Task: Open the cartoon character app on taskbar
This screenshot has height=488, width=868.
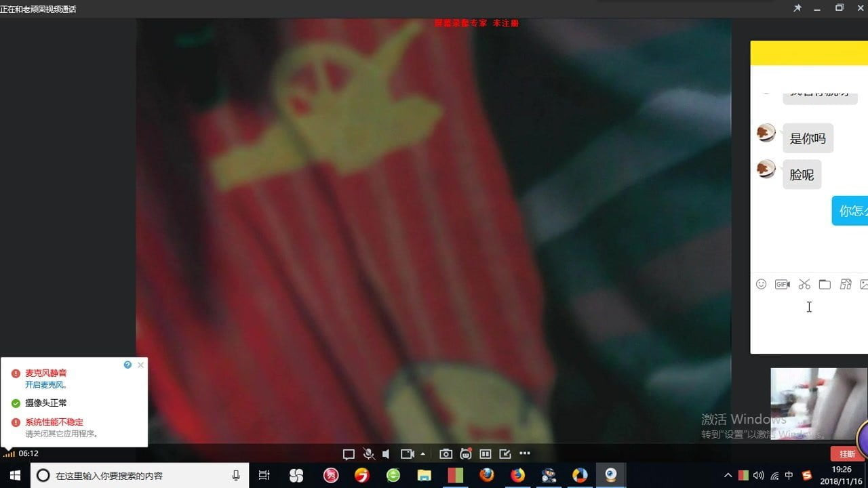Action: 549,475
